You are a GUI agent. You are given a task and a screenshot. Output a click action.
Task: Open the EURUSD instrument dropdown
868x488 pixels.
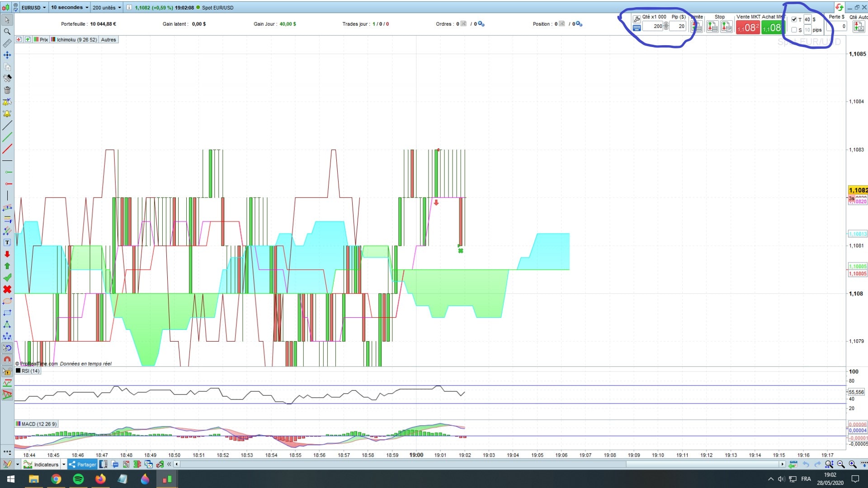[x=33, y=7]
